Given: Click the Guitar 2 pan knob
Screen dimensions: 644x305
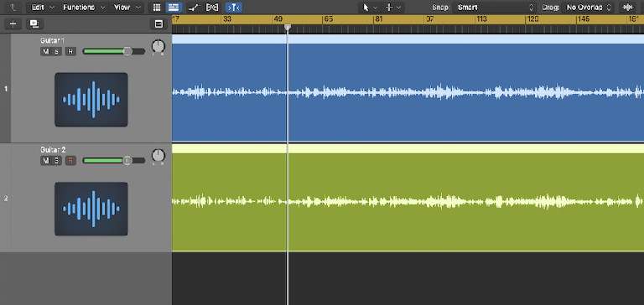Looking at the screenshot, I should [x=158, y=156].
